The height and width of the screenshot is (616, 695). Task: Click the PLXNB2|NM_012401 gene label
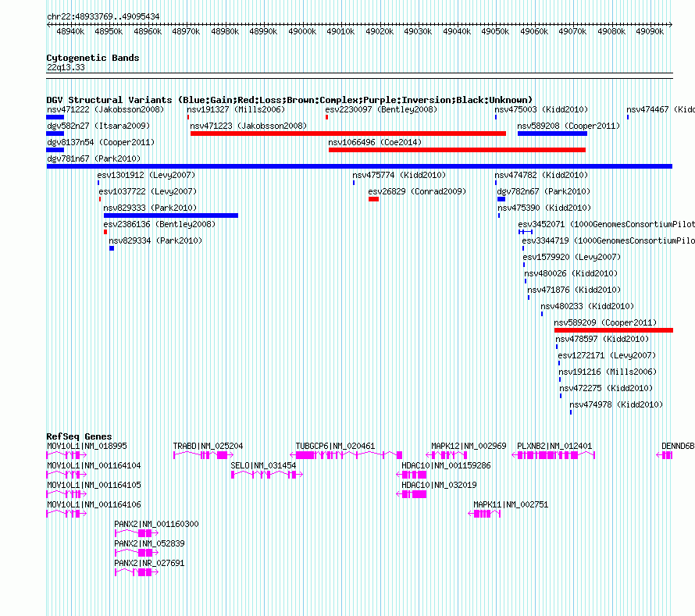(554, 446)
